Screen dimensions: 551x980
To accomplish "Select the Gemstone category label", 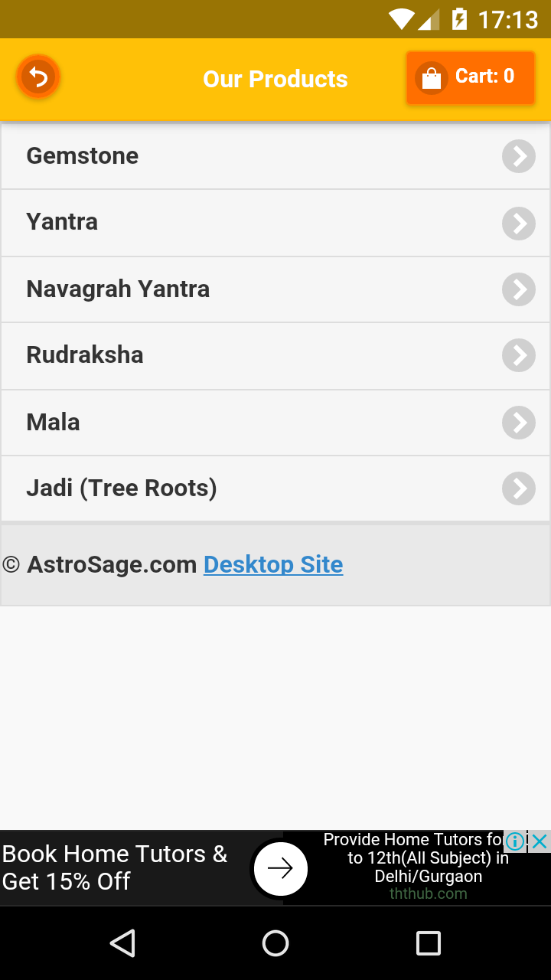I will [x=83, y=156].
